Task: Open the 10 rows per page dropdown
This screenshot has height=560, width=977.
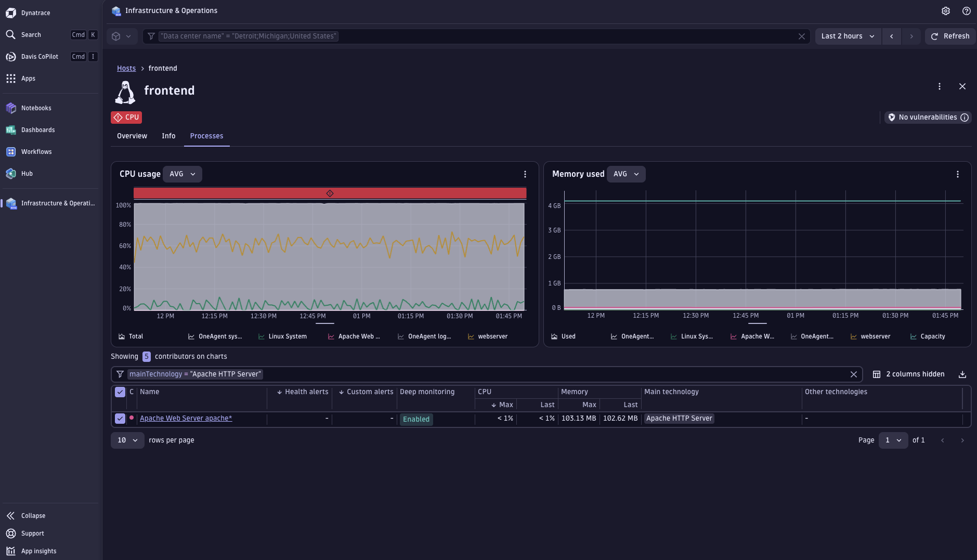Action: point(127,440)
